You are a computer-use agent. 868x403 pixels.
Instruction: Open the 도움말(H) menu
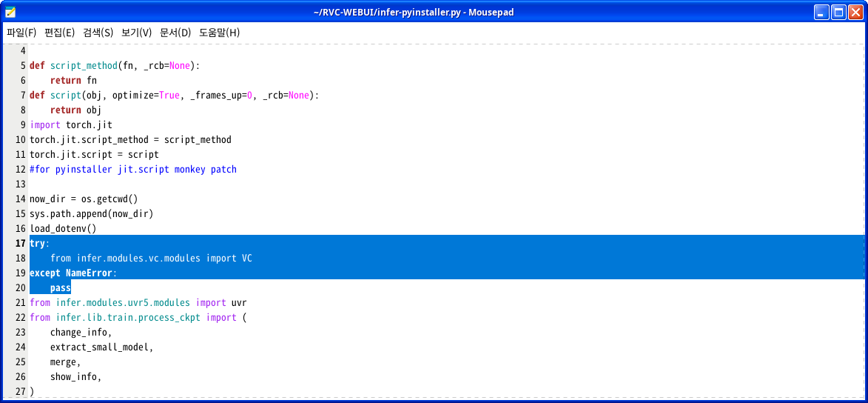tap(219, 33)
